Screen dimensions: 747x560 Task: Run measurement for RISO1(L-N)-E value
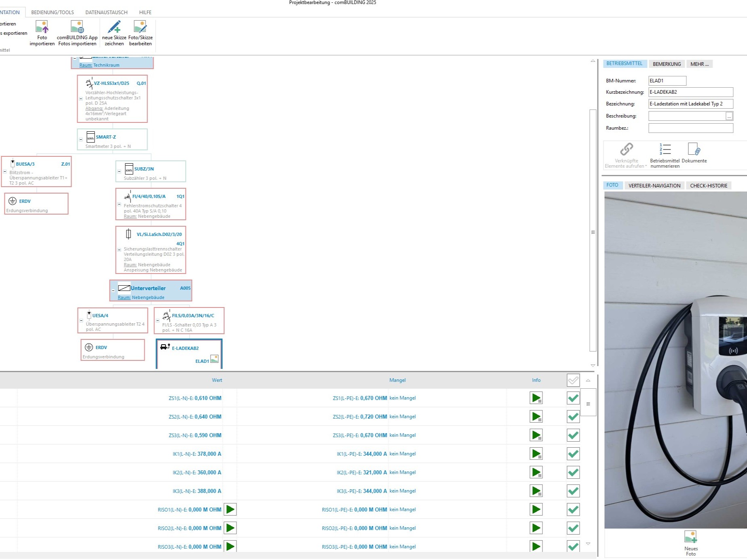[230, 510]
